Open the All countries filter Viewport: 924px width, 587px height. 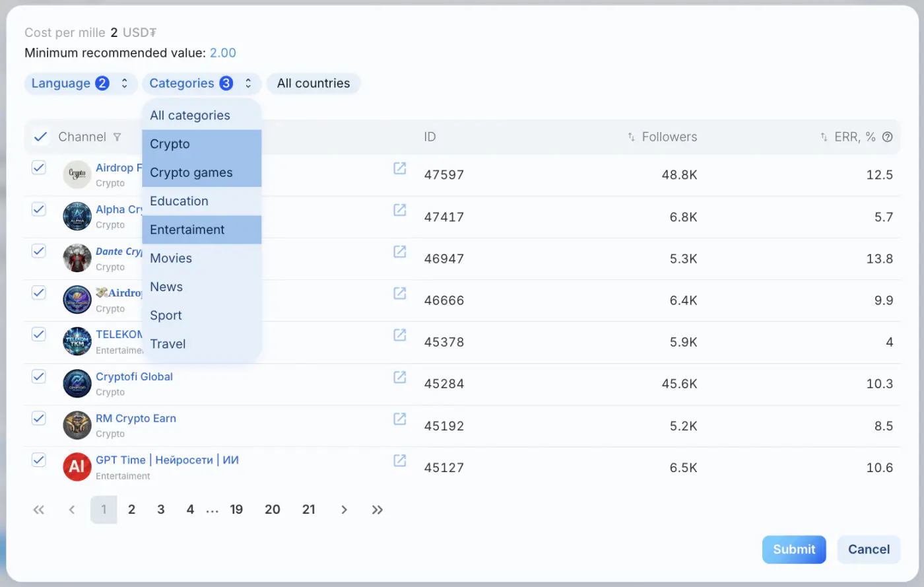[x=313, y=83]
